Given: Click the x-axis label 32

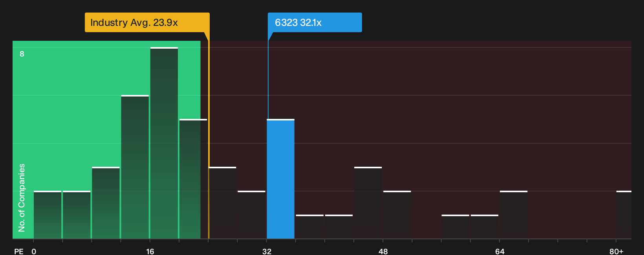Looking at the screenshot, I should (x=267, y=251).
